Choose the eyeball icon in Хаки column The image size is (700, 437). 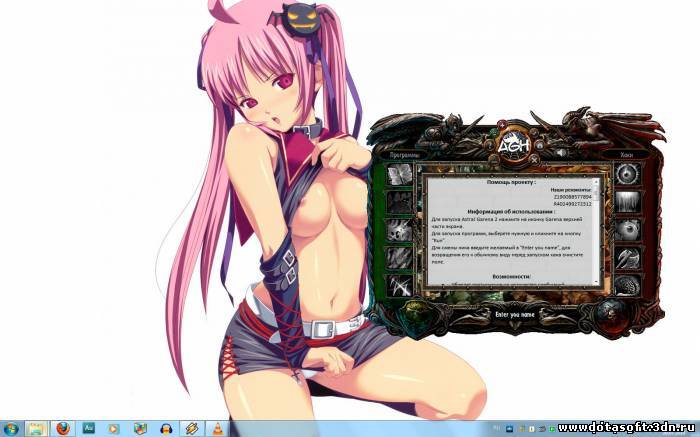(628, 230)
